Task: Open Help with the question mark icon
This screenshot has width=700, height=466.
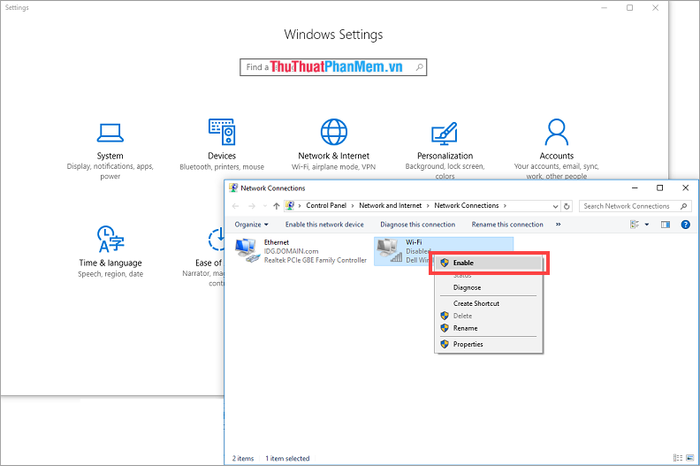Action: [x=685, y=225]
